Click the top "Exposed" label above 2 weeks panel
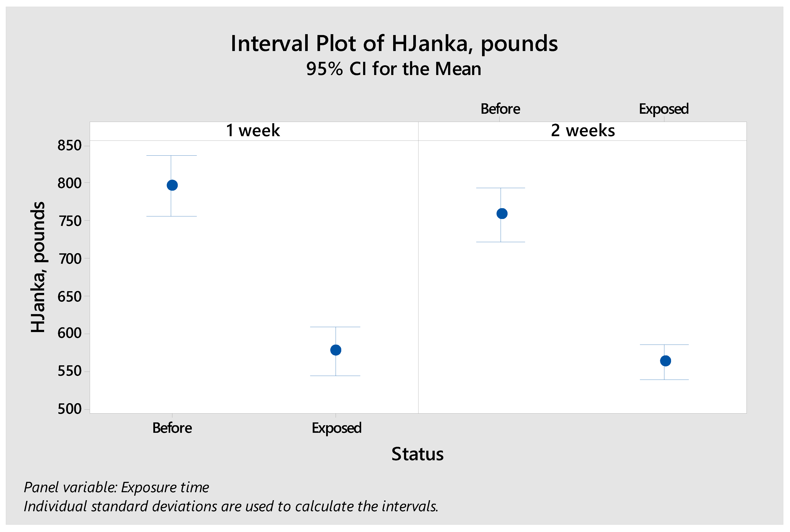This screenshot has width=790, height=532. [663, 109]
